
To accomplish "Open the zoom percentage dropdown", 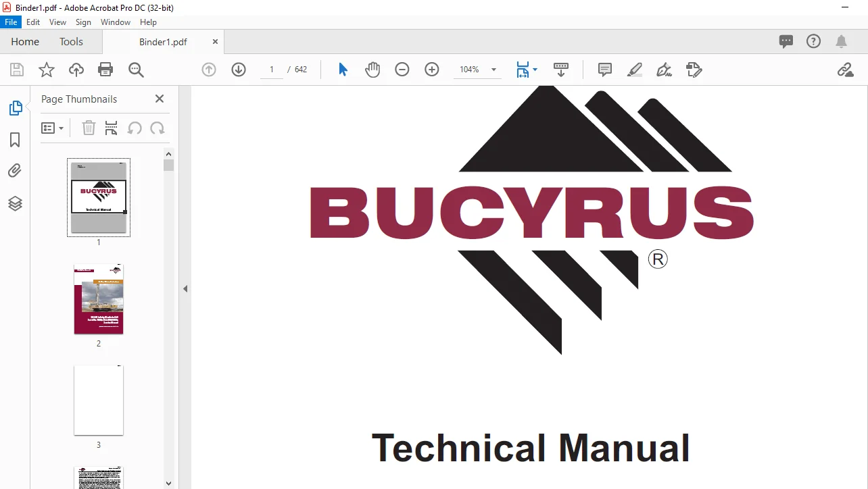I will (493, 70).
